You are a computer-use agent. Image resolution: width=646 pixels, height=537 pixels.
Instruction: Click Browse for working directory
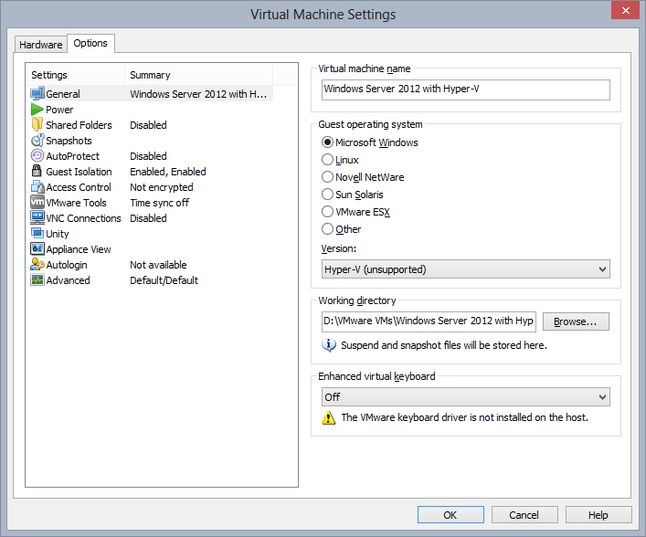pos(576,321)
